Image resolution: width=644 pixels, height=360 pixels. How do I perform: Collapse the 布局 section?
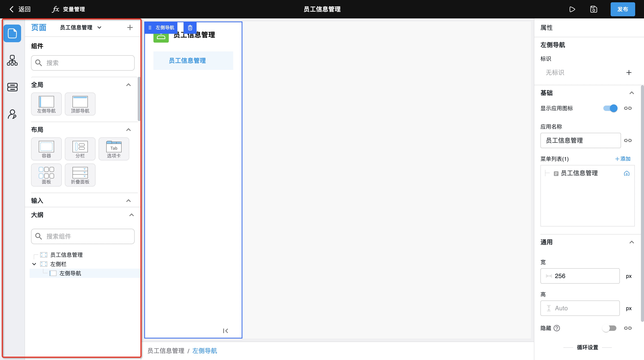click(x=128, y=130)
